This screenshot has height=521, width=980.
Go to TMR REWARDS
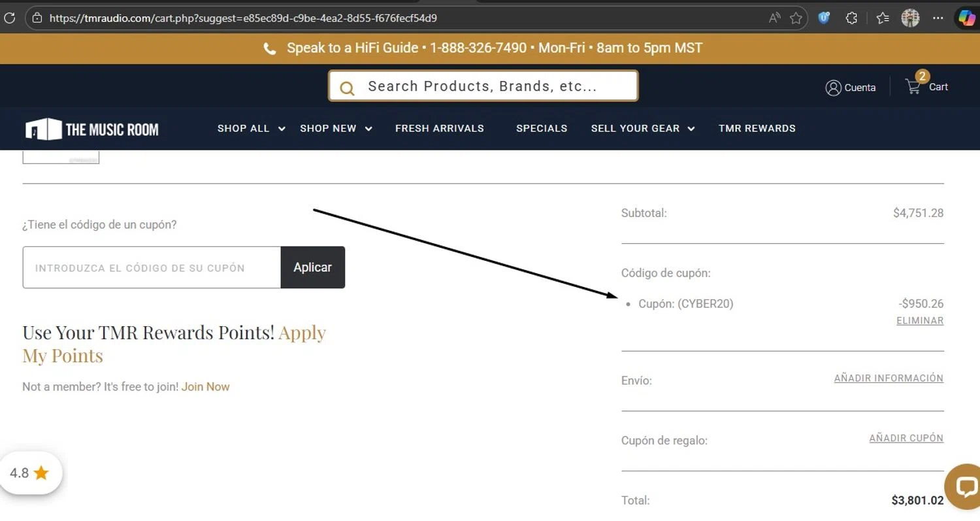[x=757, y=129]
